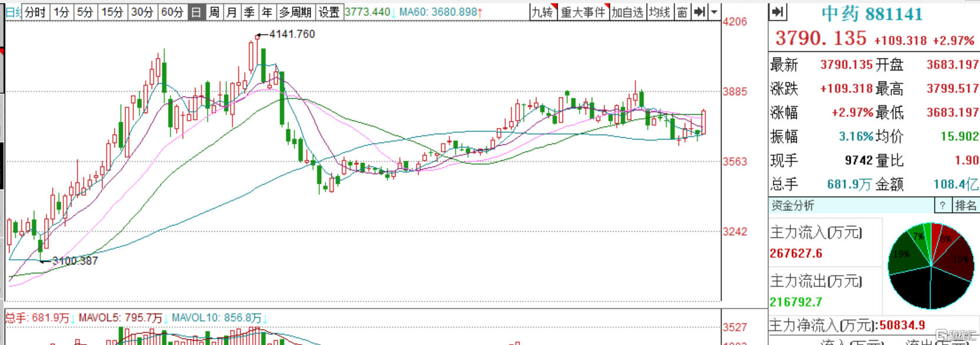
Task: Click the 量比 value 1.90
Action: (966, 161)
